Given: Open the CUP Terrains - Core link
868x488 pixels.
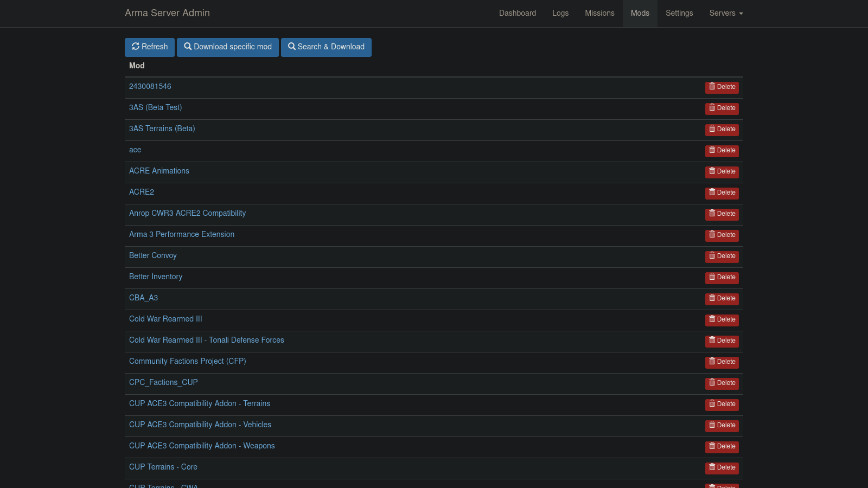Looking at the screenshot, I should click(x=163, y=467).
